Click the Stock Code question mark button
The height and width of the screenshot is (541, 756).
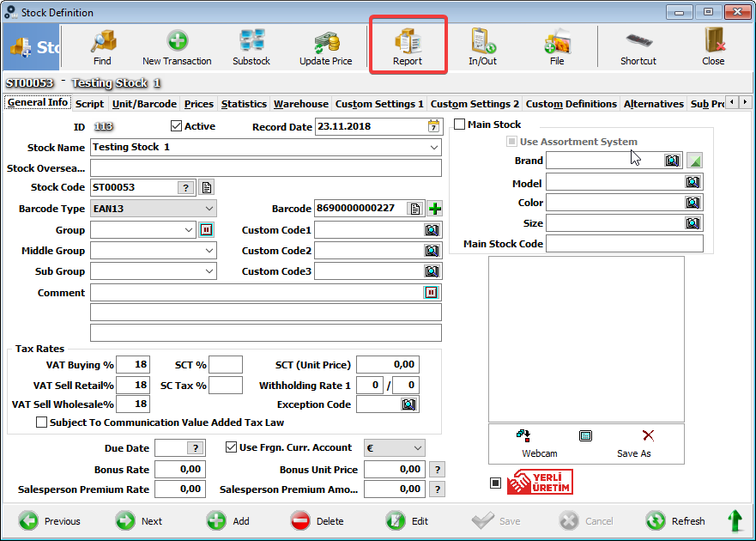pos(185,188)
